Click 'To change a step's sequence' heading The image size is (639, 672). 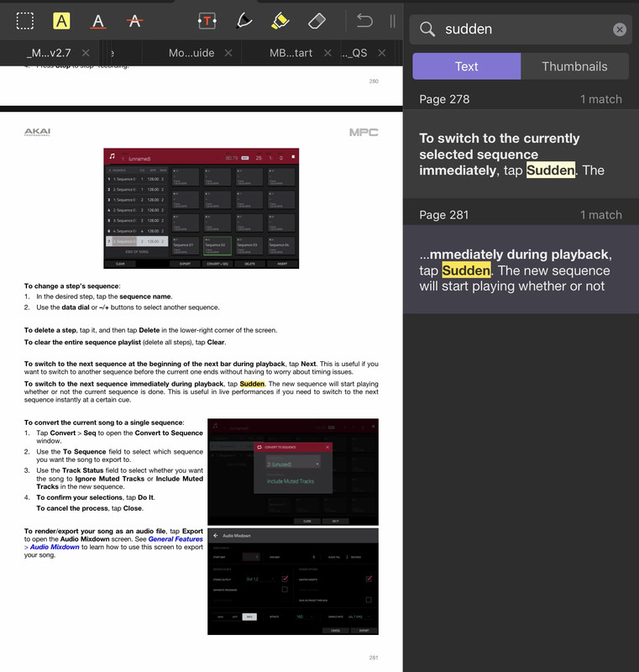coord(72,286)
